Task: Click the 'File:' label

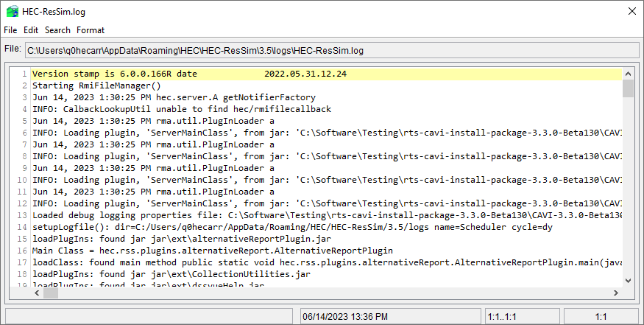Action: click(13, 49)
